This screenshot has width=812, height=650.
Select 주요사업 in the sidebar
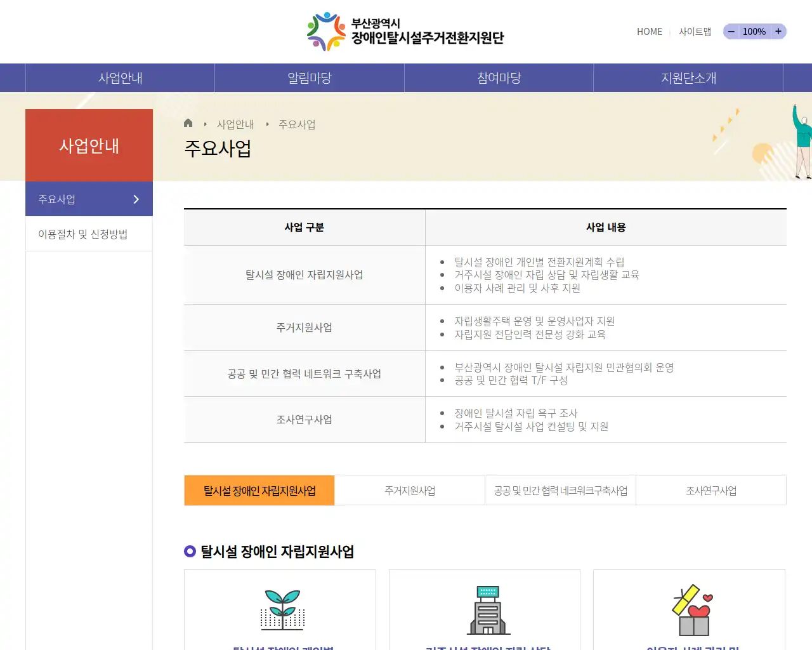pyautogui.click(x=89, y=199)
